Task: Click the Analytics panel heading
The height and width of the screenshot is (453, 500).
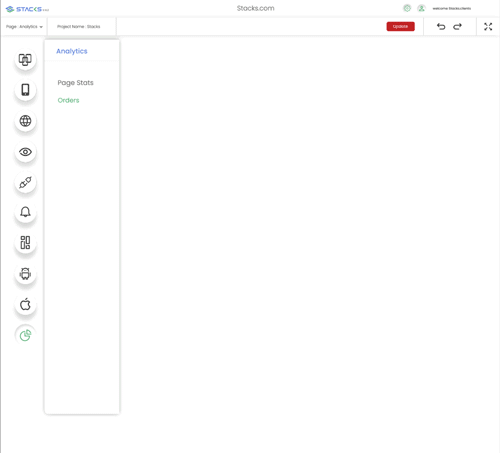Action: [72, 51]
